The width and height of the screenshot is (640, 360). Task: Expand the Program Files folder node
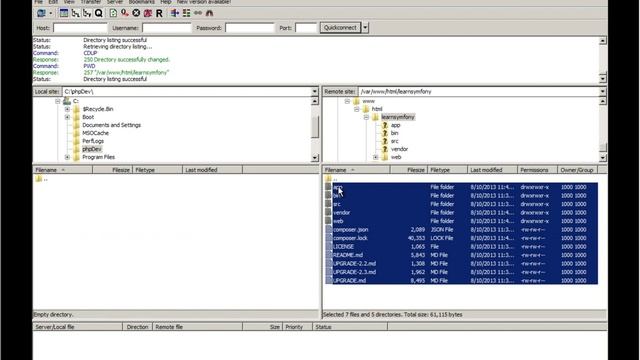[67, 157]
